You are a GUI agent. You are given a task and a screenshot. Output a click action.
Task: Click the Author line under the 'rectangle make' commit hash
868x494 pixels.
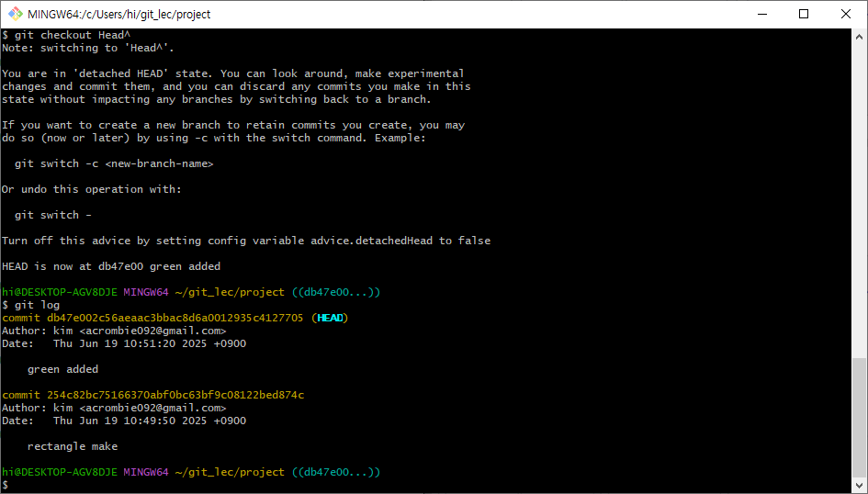[x=114, y=409]
